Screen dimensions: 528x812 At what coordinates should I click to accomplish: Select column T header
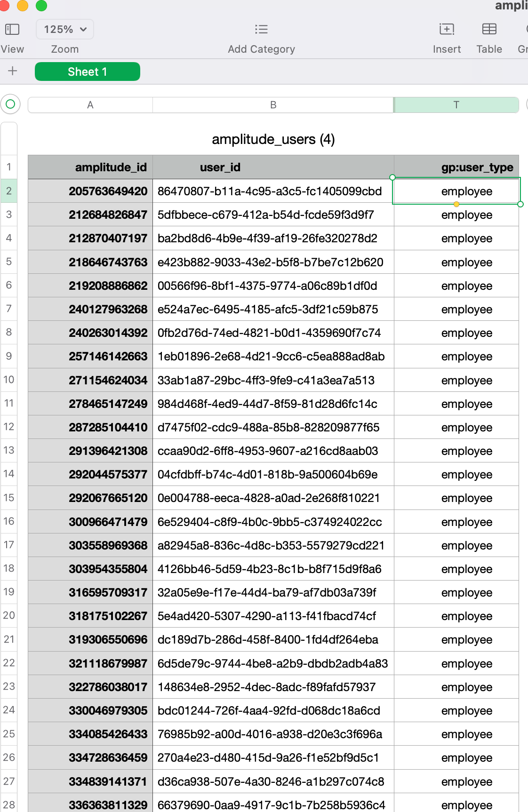(x=456, y=105)
